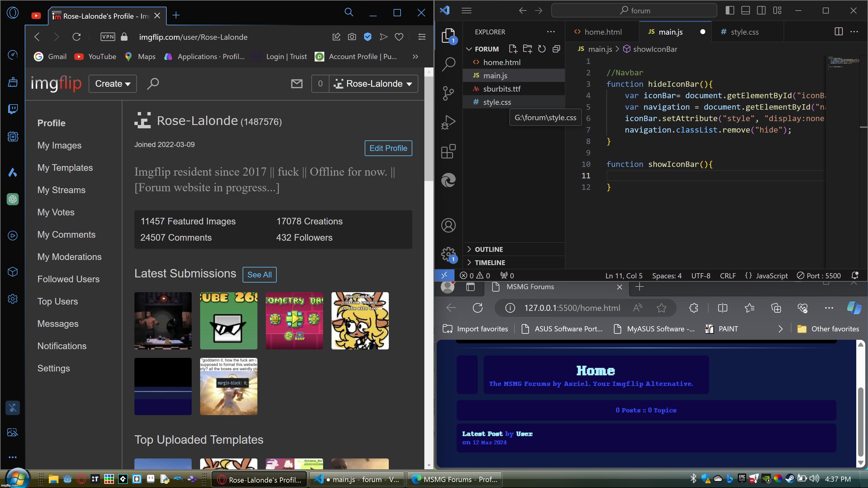Open Opera ad blocker shield icon
Viewport: 868px width, 488px height.
pyautogui.click(x=368, y=37)
